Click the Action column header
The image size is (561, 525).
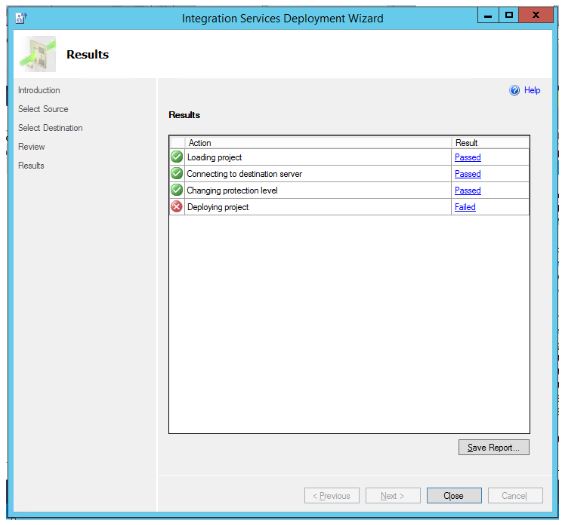click(x=318, y=143)
